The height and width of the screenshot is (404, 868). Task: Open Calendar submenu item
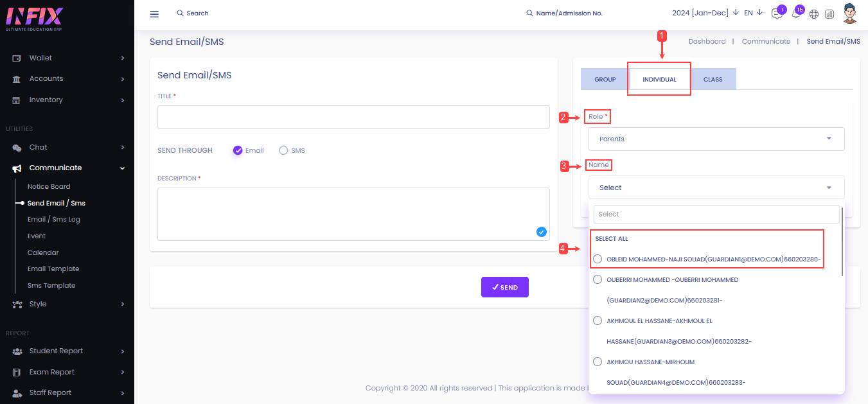[43, 252]
